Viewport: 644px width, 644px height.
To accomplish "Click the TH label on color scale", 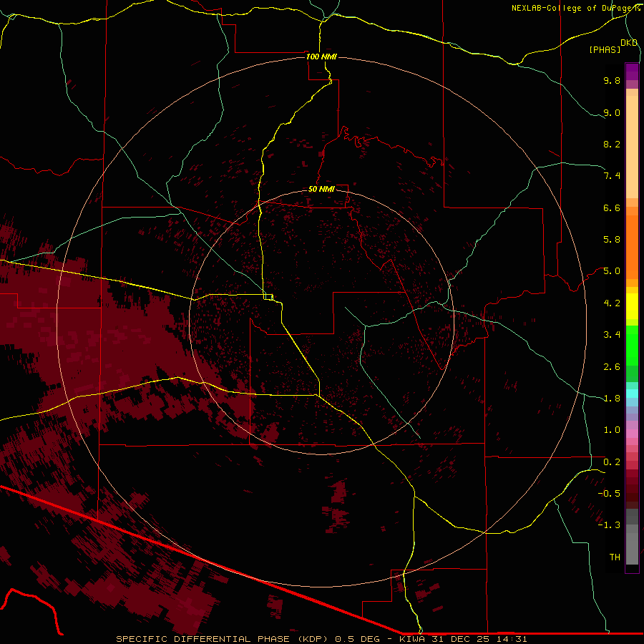I will [x=615, y=557].
